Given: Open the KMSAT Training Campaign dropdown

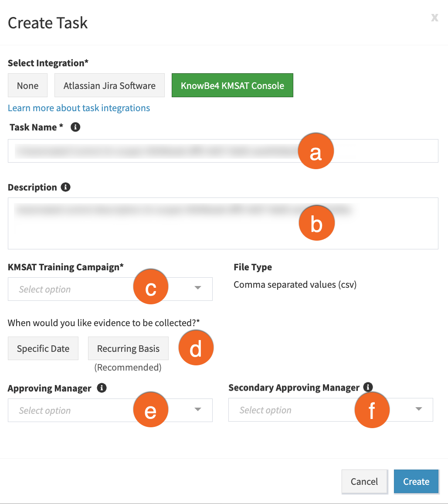Looking at the screenshot, I should [x=197, y=289].
